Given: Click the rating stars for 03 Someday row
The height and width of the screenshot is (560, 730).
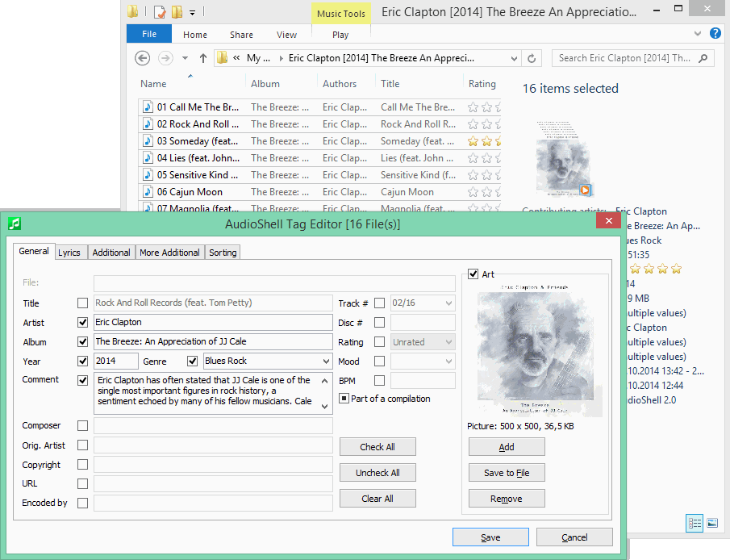Looking at the screenshot, I should point(484,141).
